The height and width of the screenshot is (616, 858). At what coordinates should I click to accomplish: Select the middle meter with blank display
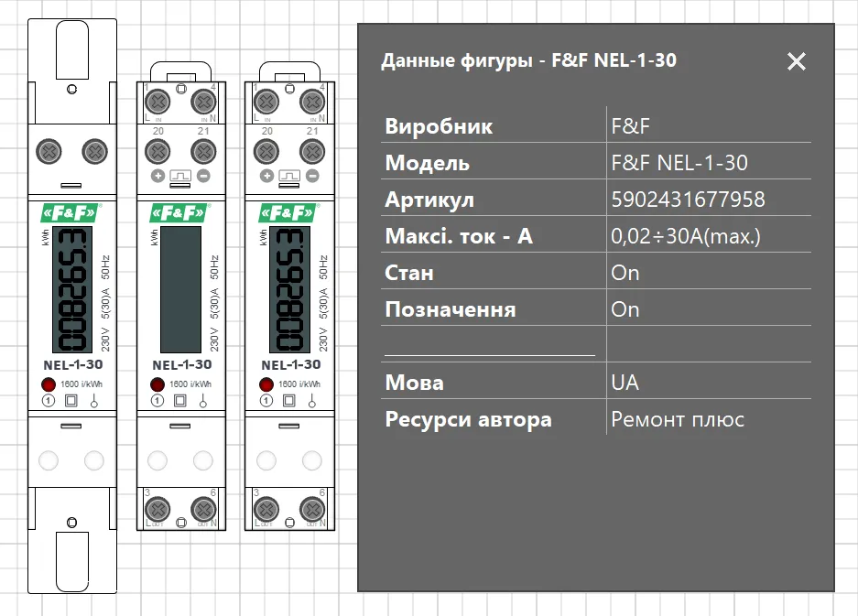[181, 296]
